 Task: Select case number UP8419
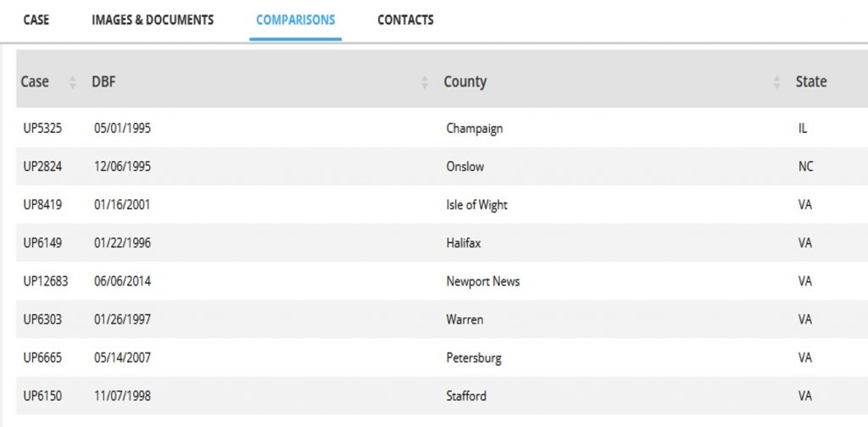coord(42,205)
